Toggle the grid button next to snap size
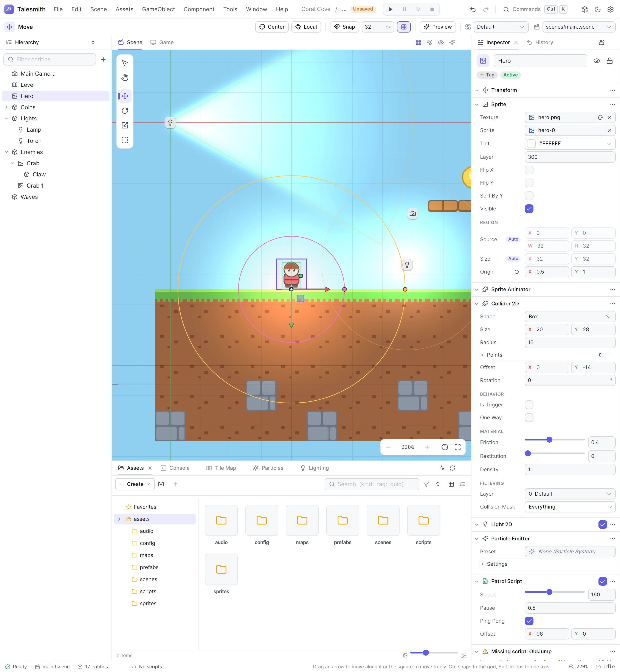This screenshot has height=672, width=620. coord(404,27)
